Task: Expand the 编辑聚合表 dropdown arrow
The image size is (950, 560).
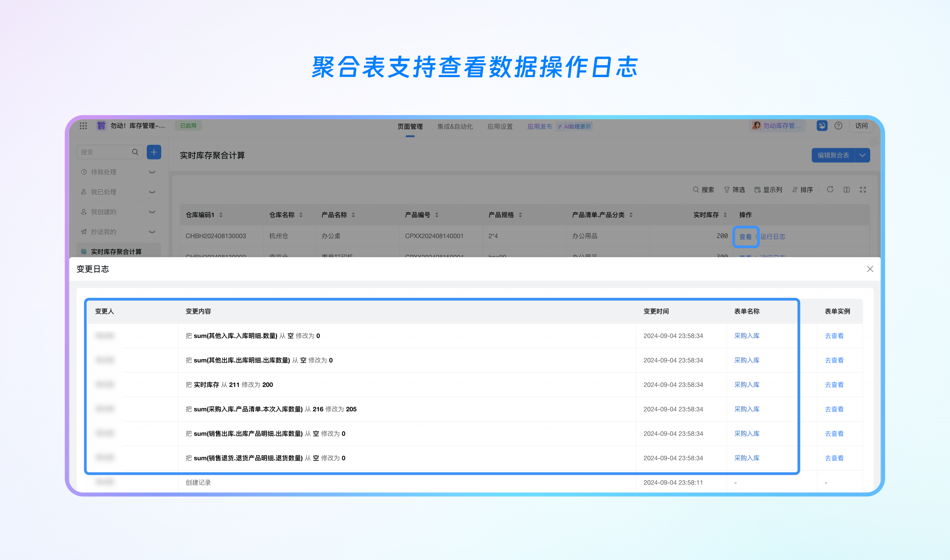Action: (x=862, y=155)
